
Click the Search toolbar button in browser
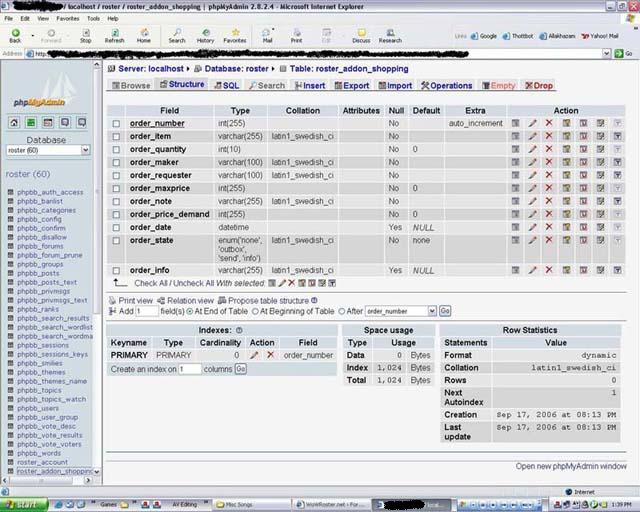click(177, 36)
